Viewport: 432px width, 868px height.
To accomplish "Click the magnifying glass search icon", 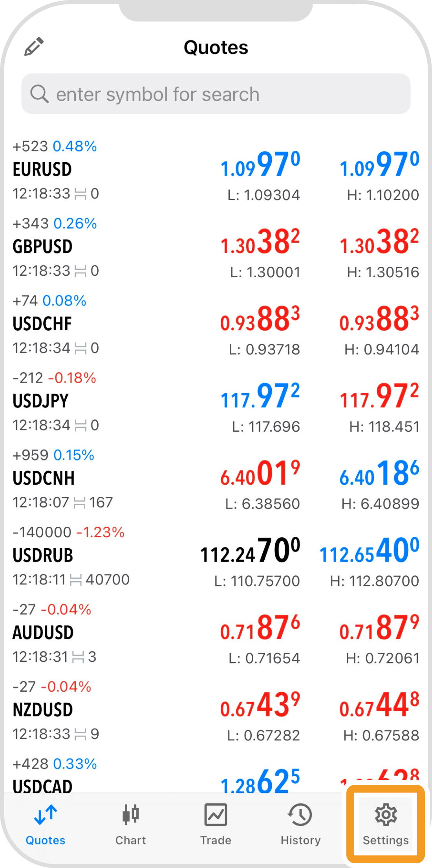I will (39, 94).
